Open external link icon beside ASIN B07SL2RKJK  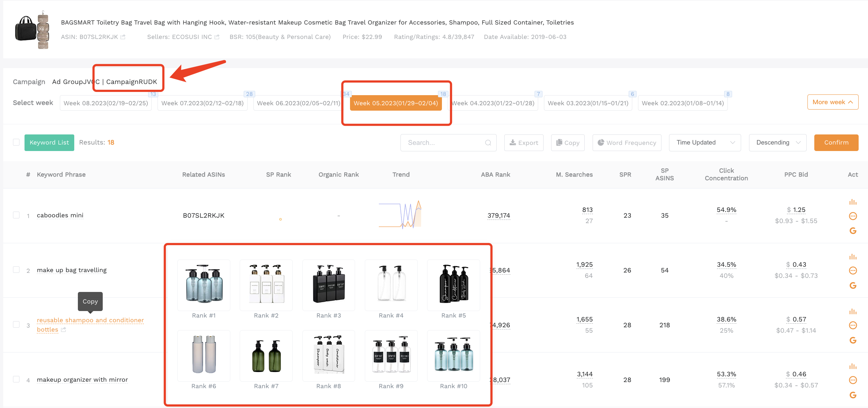[x=123, y=37]
